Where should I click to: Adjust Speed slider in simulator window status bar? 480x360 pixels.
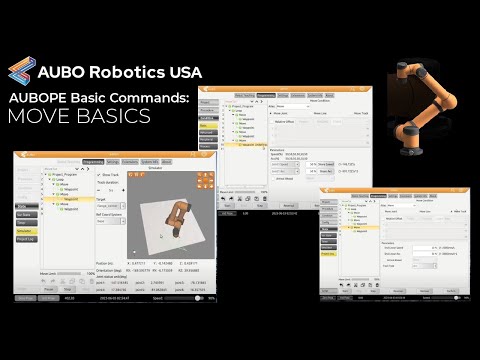click(x=184, y=298)
